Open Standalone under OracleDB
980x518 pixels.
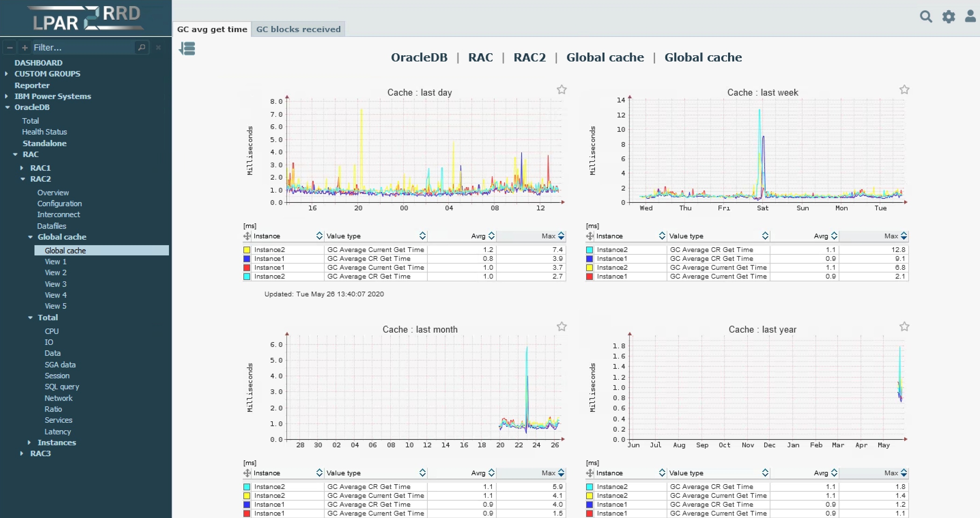tap(44, 143)
